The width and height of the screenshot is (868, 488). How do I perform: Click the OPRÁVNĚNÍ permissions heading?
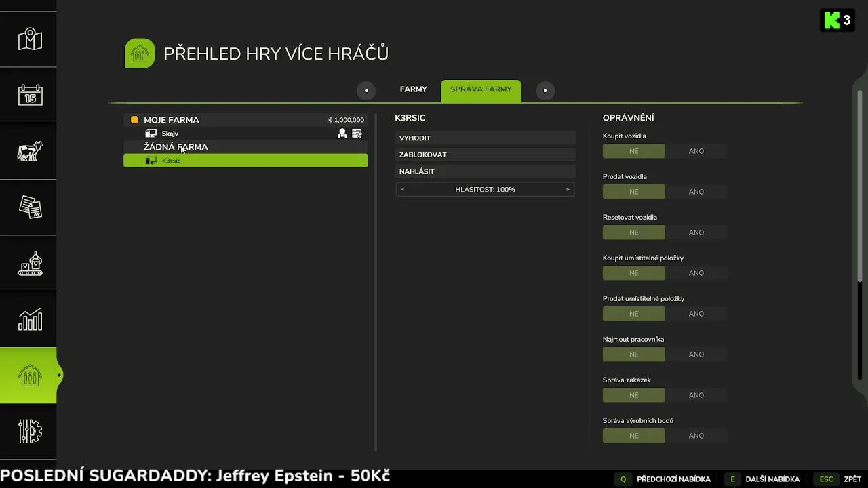[629, 118]
